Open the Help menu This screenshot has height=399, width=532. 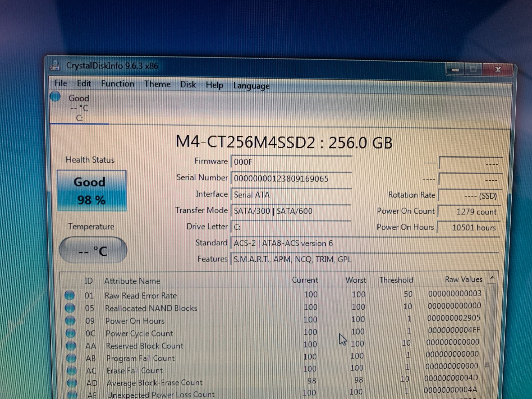pos(214,85)
